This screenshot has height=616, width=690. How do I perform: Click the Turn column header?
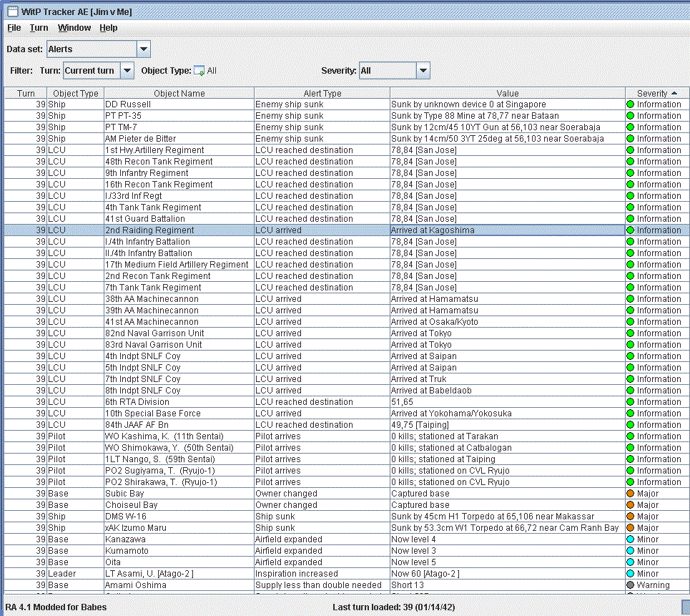click(x=26, y=93)
